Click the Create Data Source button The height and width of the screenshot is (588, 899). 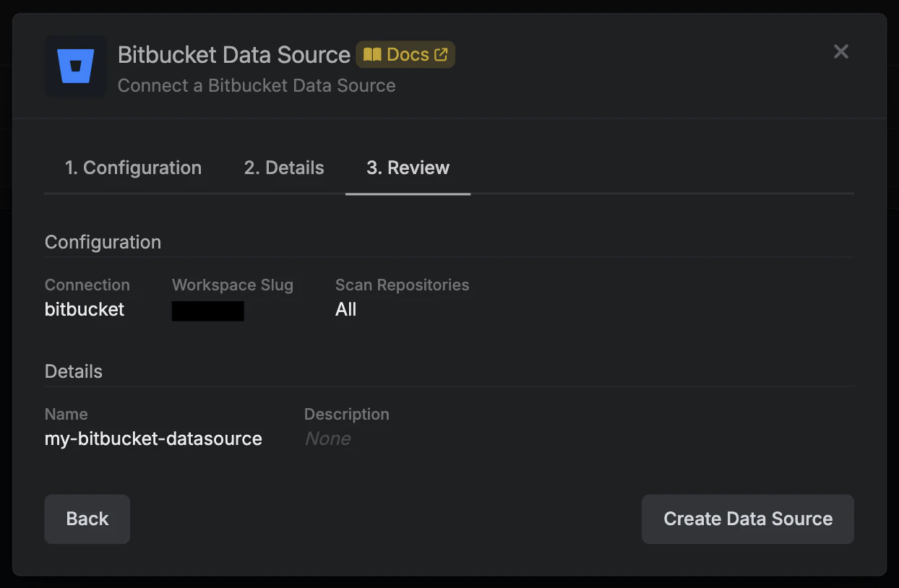click(748, 519)
